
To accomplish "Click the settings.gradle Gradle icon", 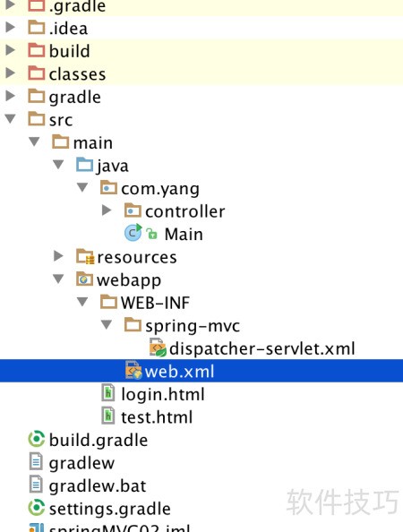I will coord(37,508).
